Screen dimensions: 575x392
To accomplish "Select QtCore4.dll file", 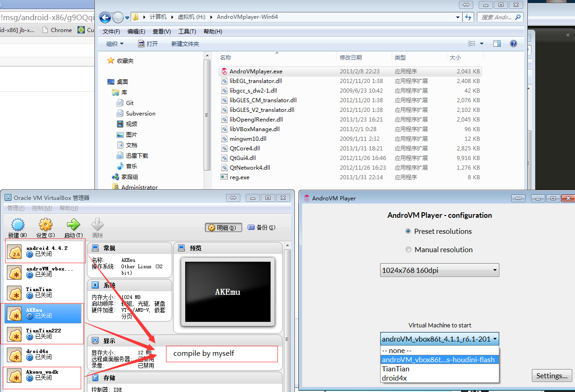I will [x=351, y=148].
